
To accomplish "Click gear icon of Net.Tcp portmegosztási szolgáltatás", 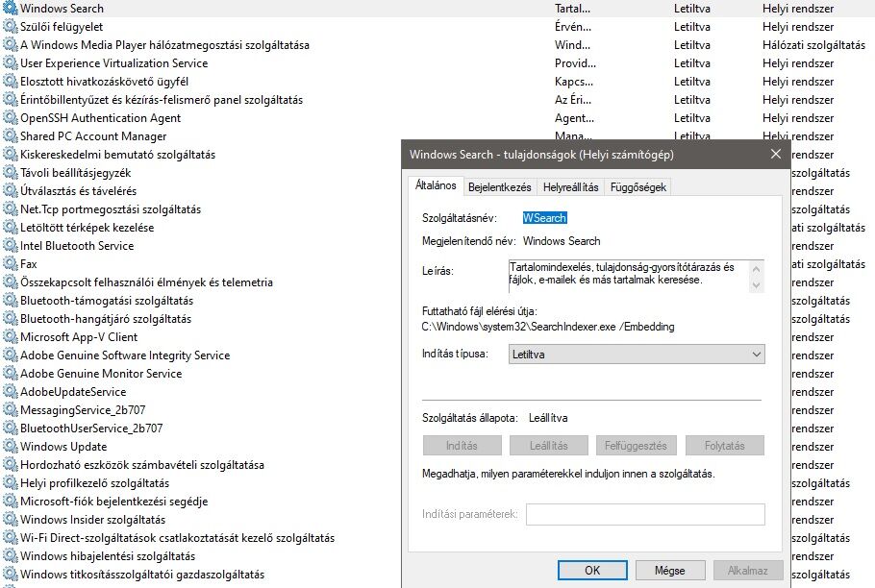I will tap(10, 209).
